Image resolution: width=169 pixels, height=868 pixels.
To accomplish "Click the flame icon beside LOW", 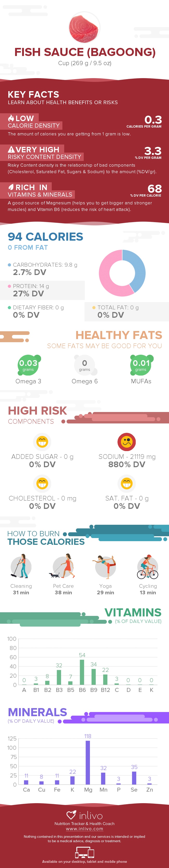I will pos(11,118).
